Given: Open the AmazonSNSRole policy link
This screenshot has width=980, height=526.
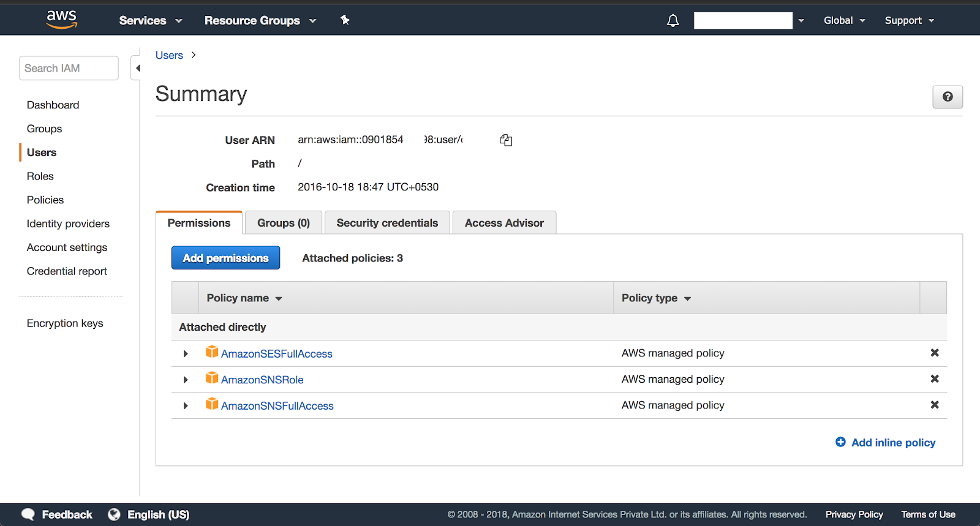Looking at the screenshot, I should coord(262,380).
